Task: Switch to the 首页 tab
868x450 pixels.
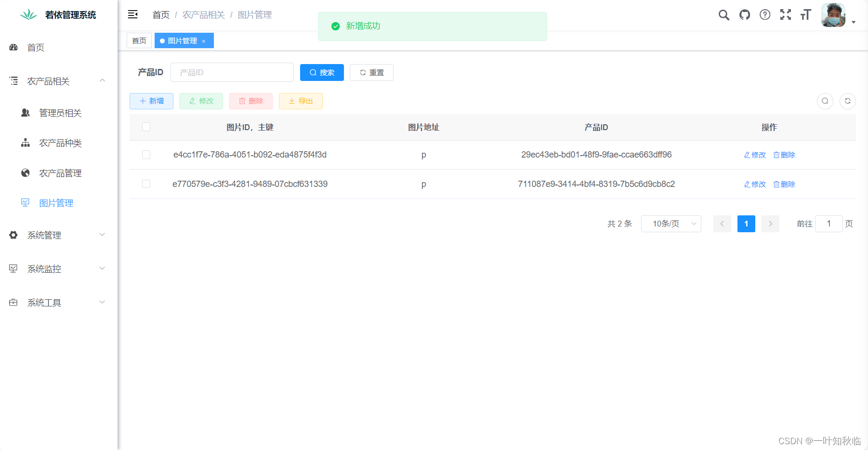Action: [x=139, y=40]
